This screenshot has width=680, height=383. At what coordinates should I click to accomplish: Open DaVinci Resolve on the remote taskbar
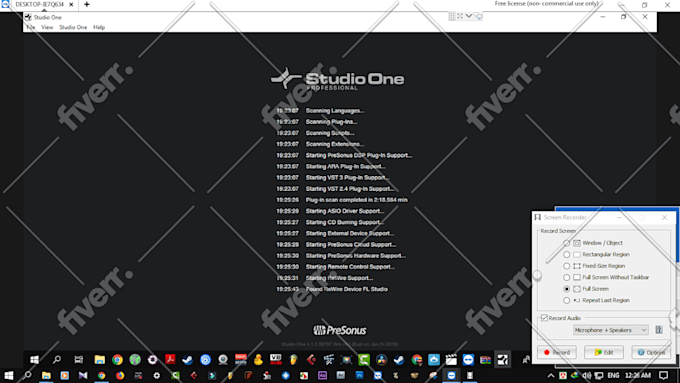(x=381, y=360)
